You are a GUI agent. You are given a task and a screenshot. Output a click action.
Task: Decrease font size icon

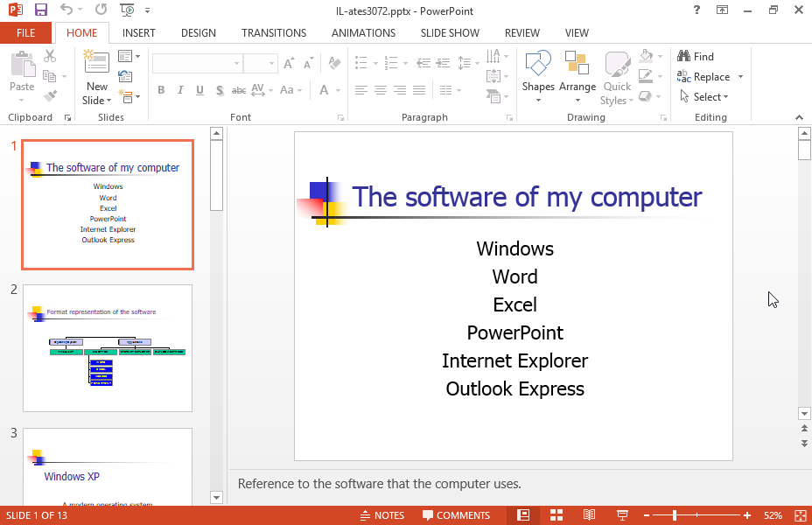(309, 63)
